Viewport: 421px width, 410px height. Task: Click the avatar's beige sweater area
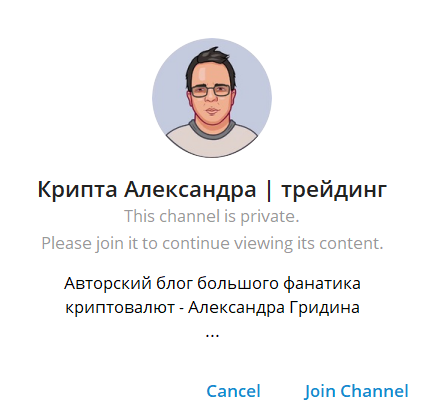pos(212,142)
